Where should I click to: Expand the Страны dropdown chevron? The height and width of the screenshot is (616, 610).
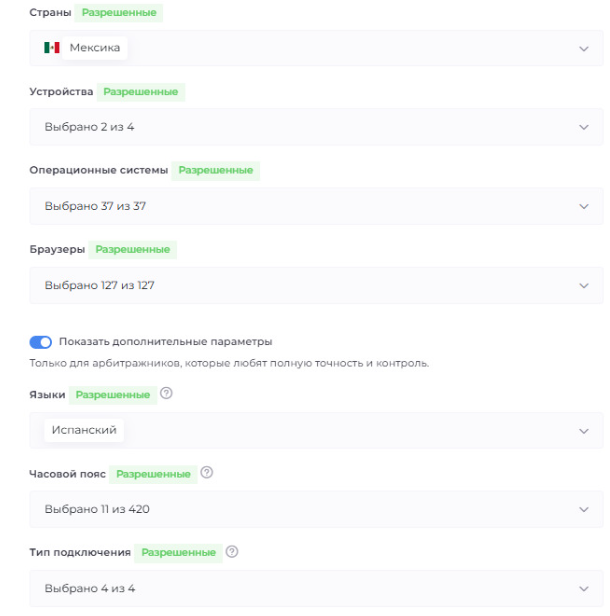(584, 48)
